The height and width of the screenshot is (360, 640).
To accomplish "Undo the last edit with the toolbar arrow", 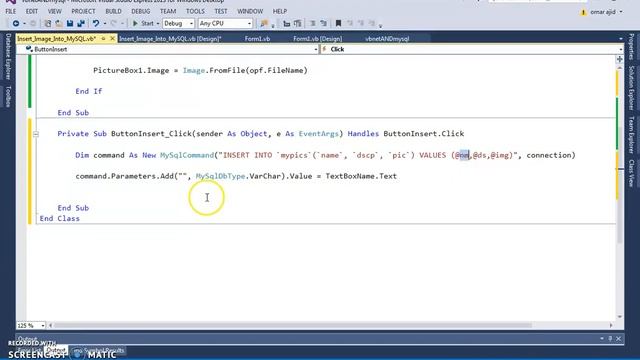I will coord(96,24).
